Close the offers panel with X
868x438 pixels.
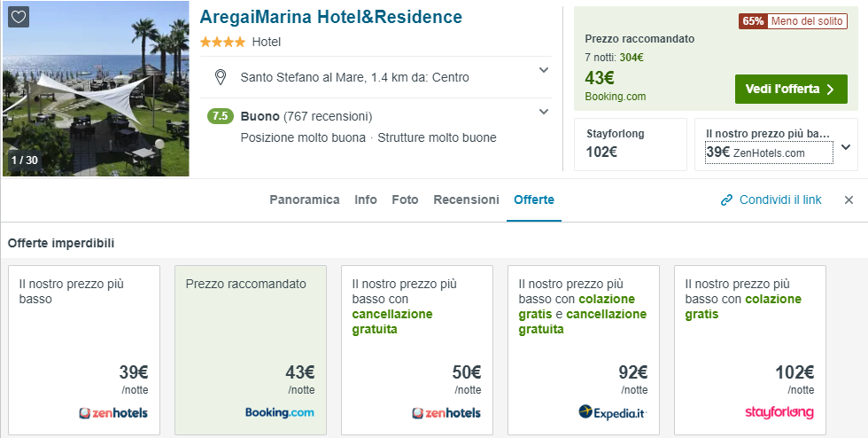[x=849, y=200]
